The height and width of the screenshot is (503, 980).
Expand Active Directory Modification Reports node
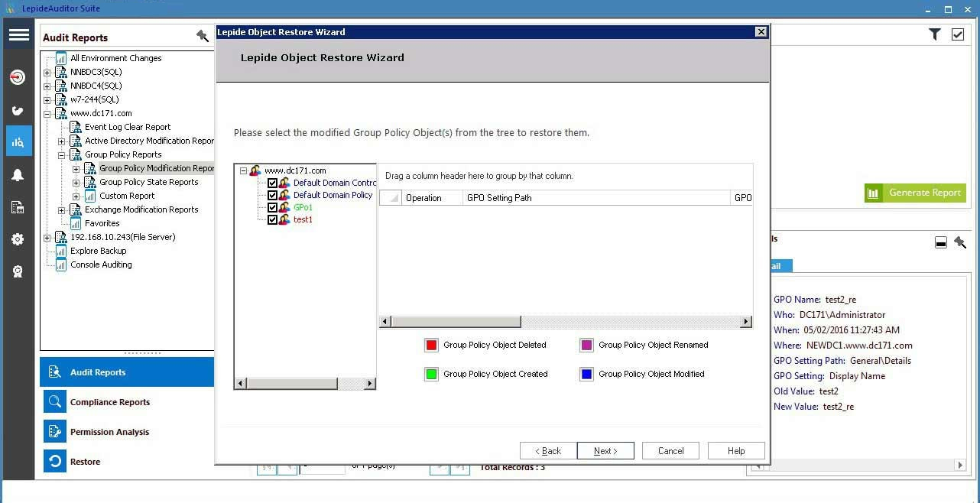[62, 141]
